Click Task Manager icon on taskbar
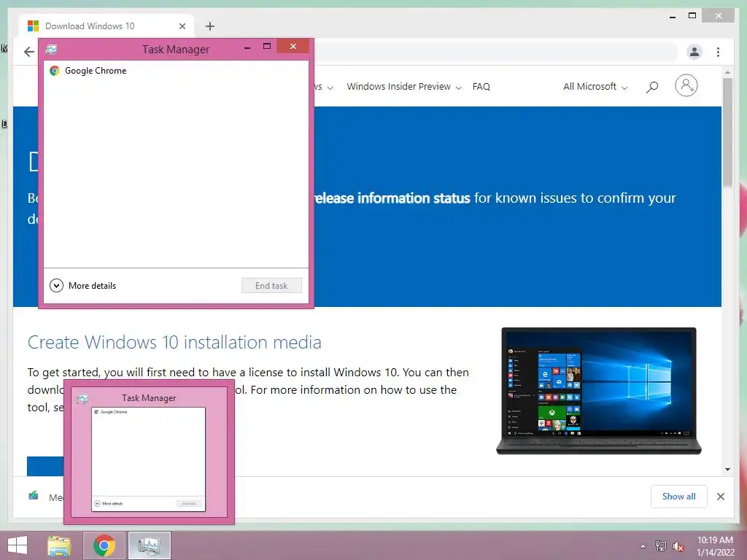Screen dimensions: 747x560 150,545
